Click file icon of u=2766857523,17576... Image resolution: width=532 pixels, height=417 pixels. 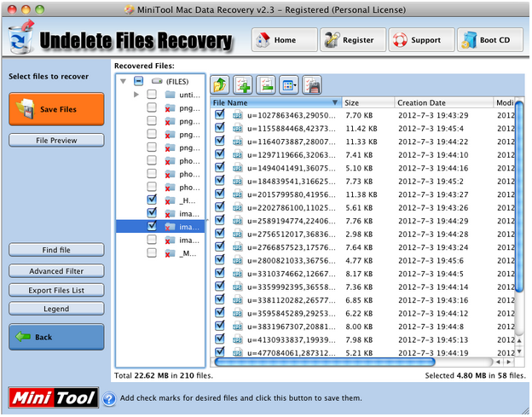(238, 248)
